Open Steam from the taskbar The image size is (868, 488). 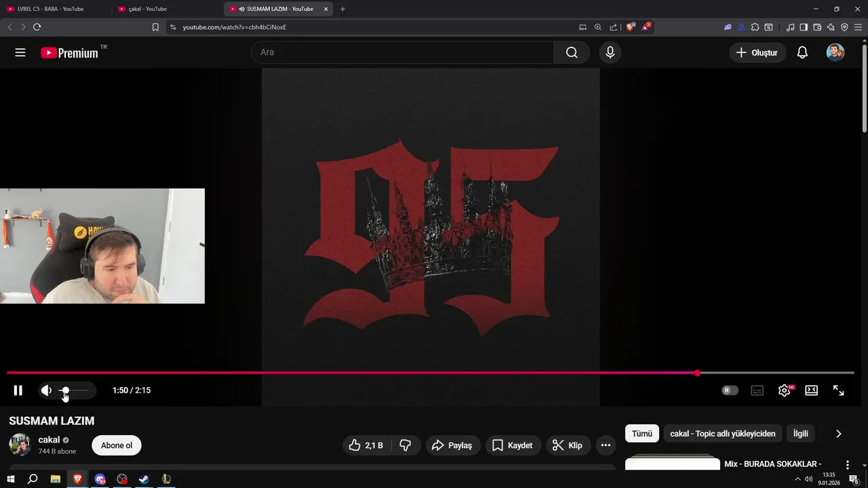click(144, 479)
